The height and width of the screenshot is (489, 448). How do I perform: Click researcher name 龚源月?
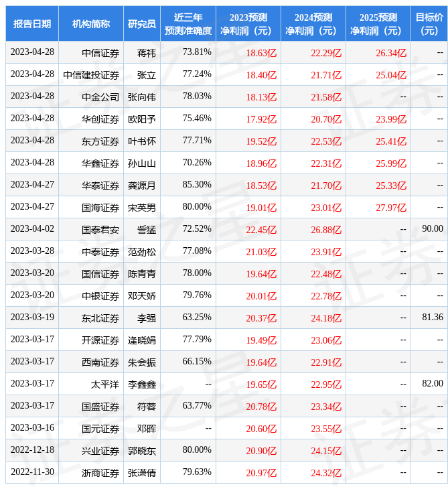[142, 186]
